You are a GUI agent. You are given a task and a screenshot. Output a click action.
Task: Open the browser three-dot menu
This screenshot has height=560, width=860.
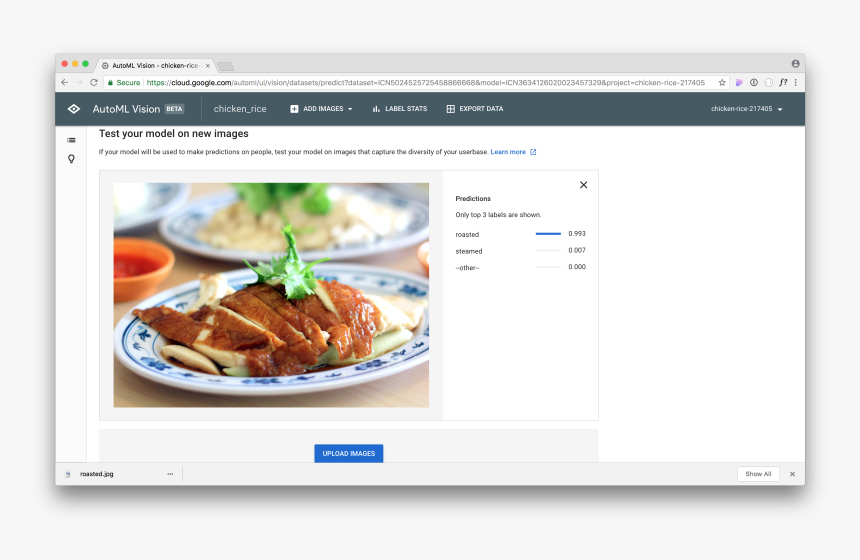click(x=796, y=83)
